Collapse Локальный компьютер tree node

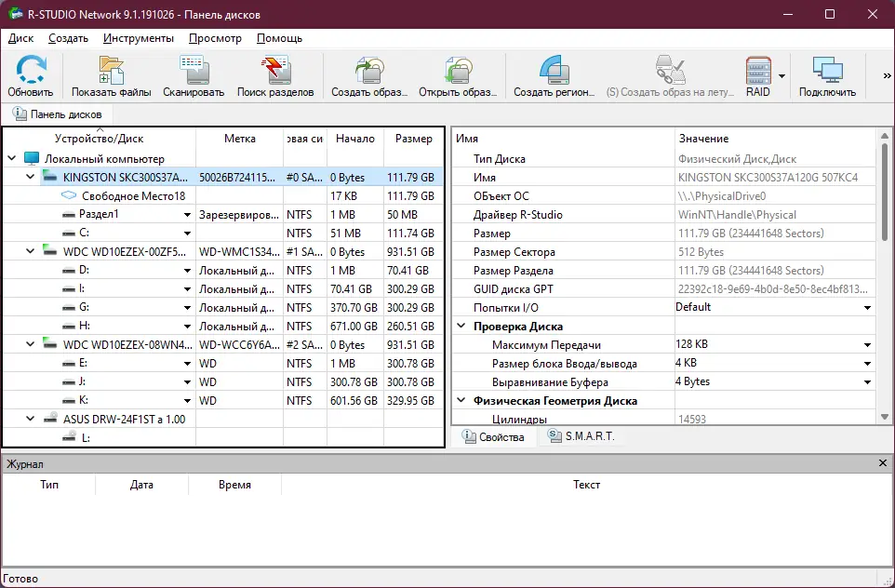pos(12,158)
